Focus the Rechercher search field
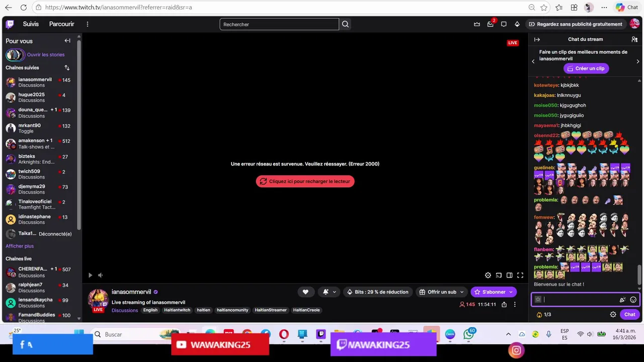 (279, 24)
